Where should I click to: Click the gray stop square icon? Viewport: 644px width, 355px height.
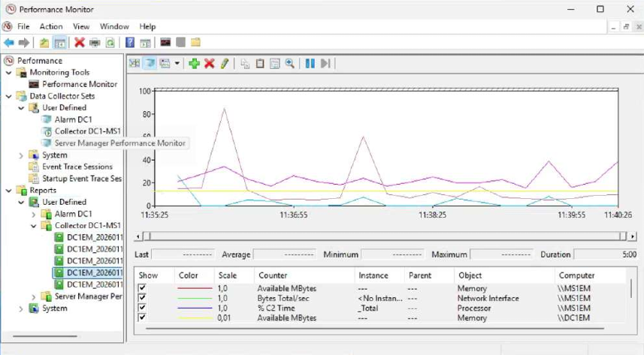(180, 42)
